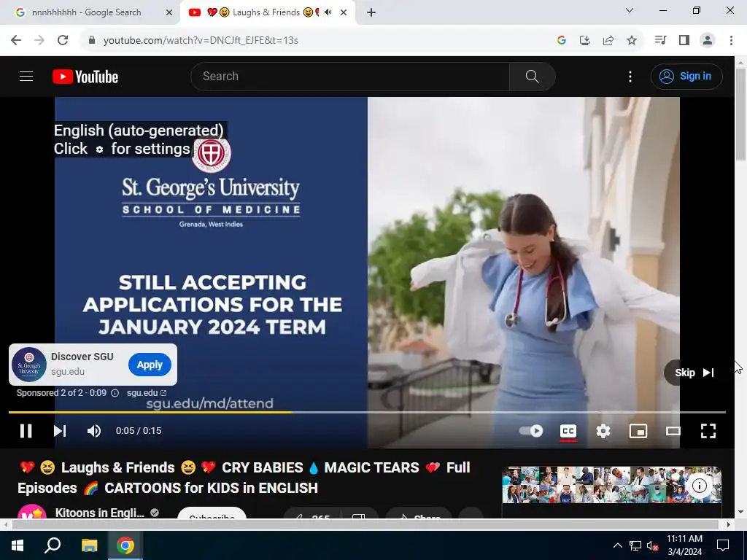Enter full screen mode
Viewport: 747px width, 560px height.
pos(708,430)
